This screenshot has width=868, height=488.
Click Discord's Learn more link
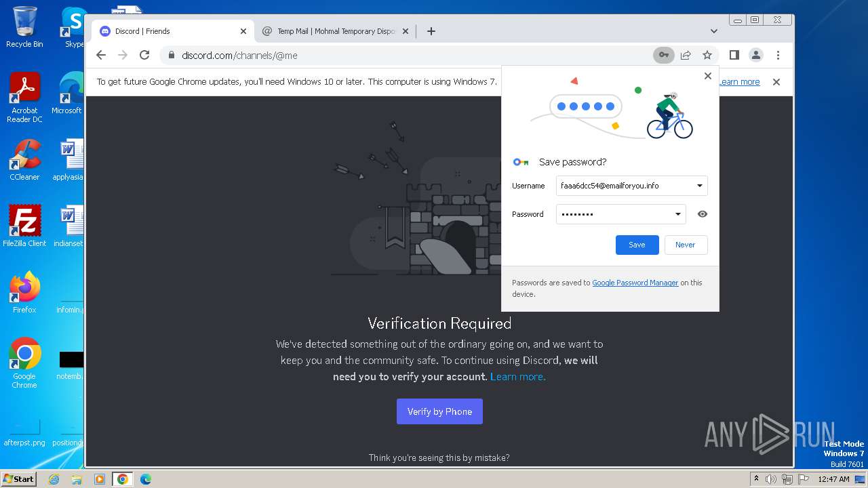click(518, 377)
